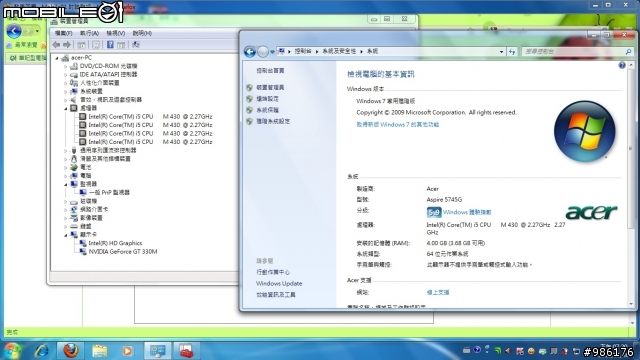The image size is (640, 360).
Task: Open Windows 體驗指數 experience index link
Action: tap(467, 212)
